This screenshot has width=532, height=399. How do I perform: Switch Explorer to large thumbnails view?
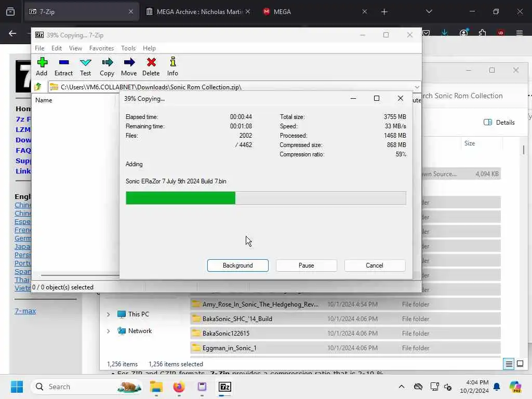[520, 364]
